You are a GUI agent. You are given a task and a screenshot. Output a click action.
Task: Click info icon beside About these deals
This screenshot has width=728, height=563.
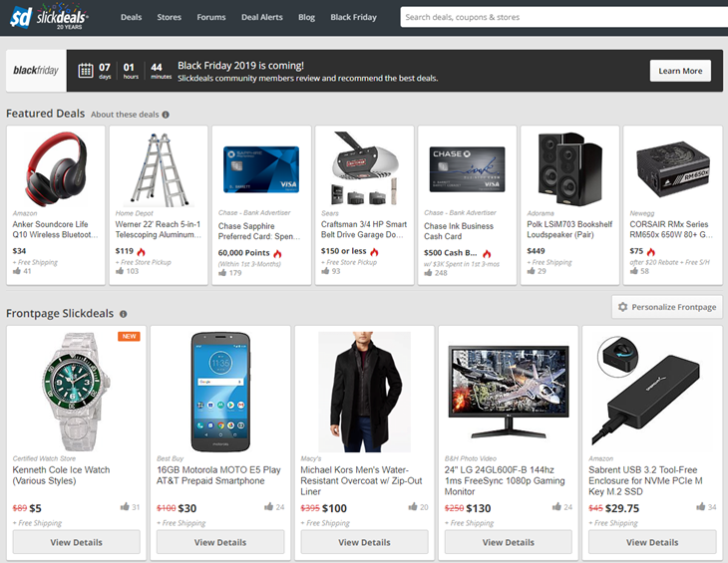[x=166, y=115]
